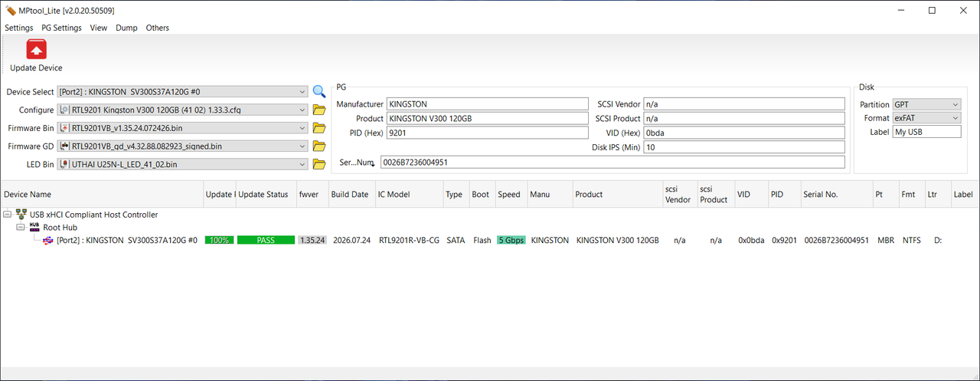Click the Firmware GD folder icon
The height and width of the screenshot is (381, 980).
point(319,146)
